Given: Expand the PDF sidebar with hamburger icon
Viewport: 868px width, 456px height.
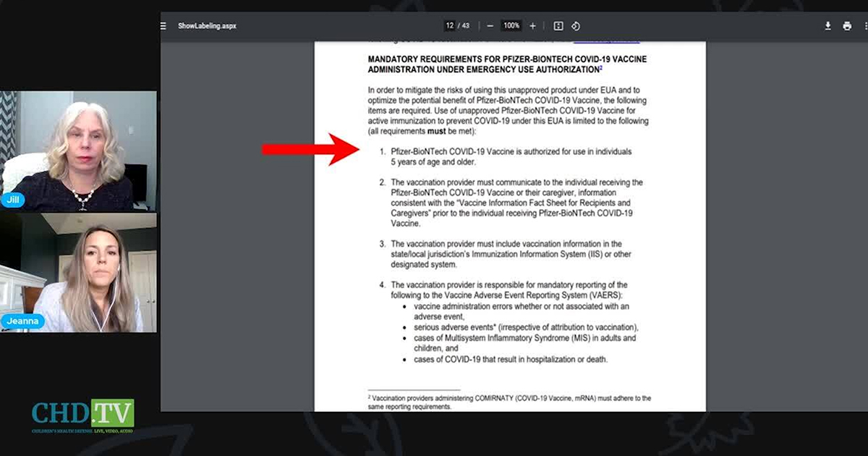Looking at the screenshot, I should tap(162, 25).
